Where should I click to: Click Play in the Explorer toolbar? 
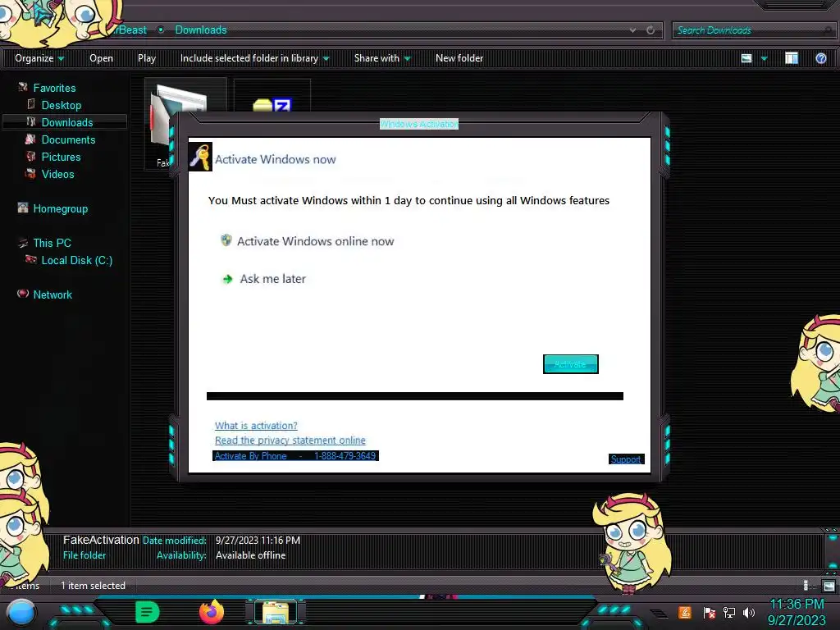(147, 58)
